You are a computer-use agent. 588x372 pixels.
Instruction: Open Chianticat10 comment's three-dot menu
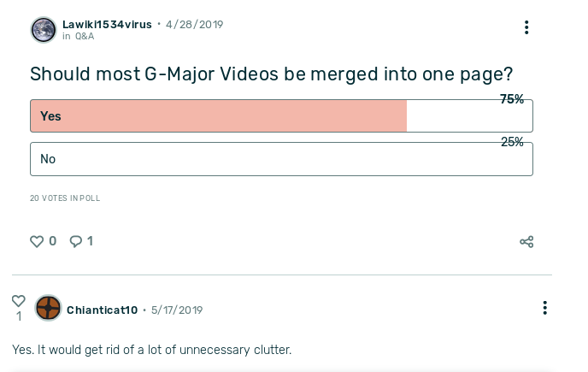(x=544, y=308)
